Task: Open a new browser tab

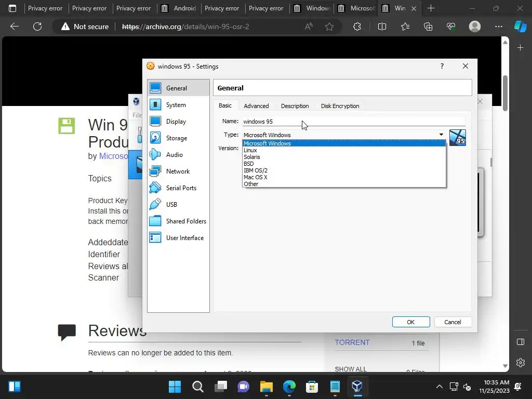Action: click(431, 8)
